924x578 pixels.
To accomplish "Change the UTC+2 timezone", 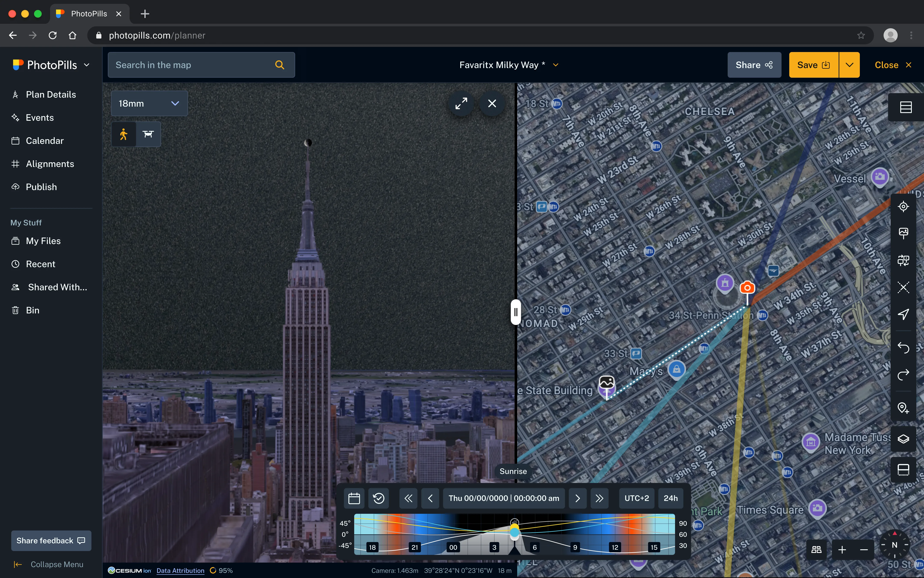I will point(637,498).
